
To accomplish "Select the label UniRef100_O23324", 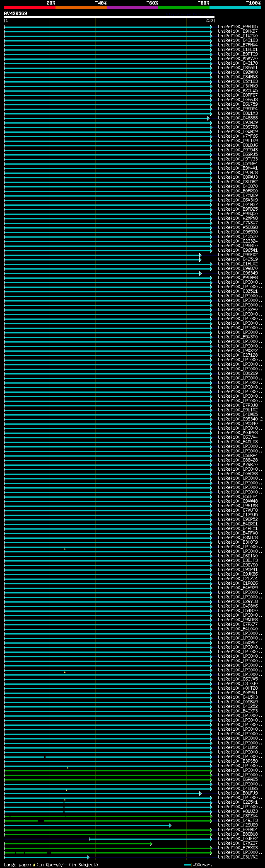I will point(238,241).
